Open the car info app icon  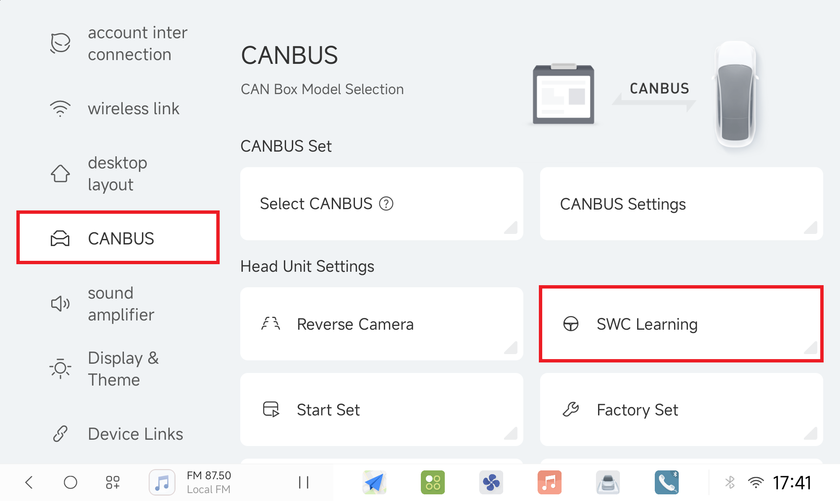coord(608,483)
